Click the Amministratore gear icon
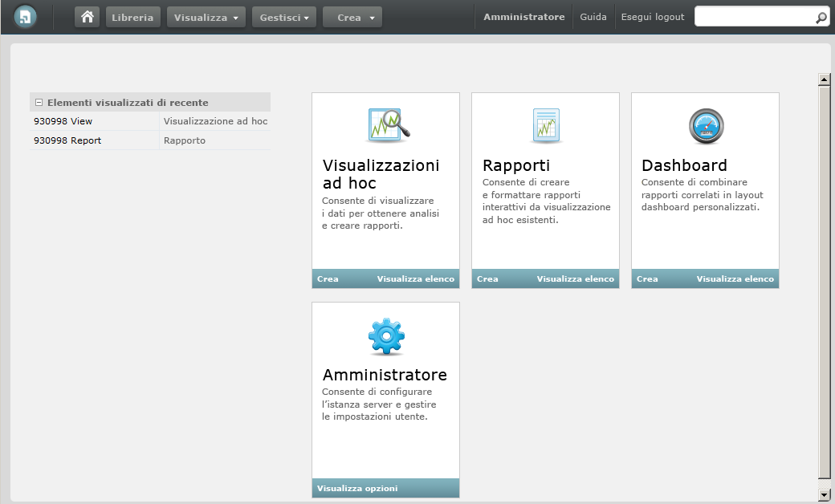835x504 pixels. point(386,336)
